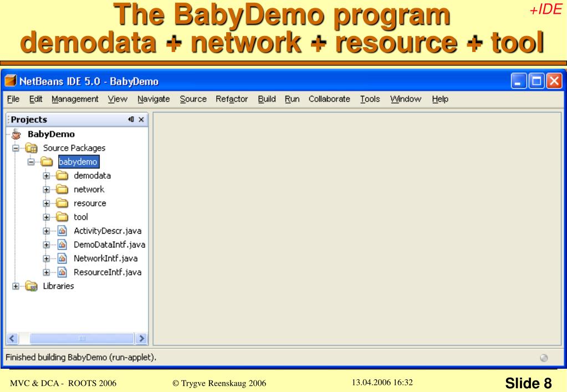Select ResourceIntf.java file name
The image size is (567, 392).
[108, 272]
